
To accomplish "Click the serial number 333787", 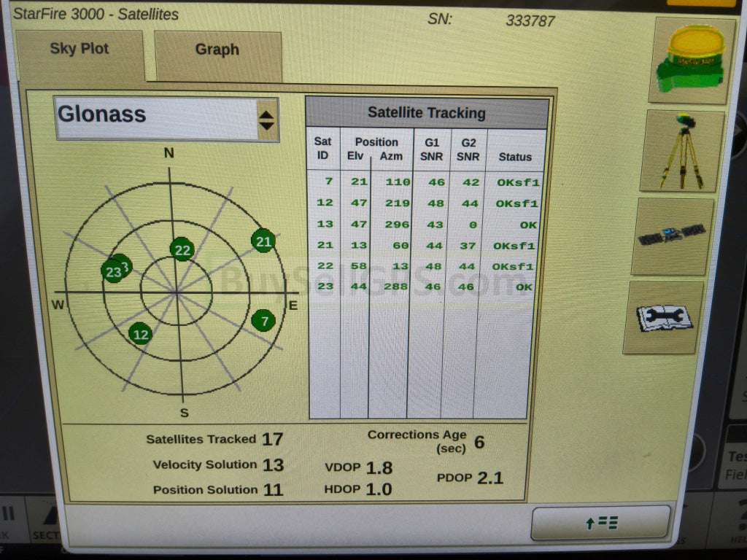I will (530, 21).
